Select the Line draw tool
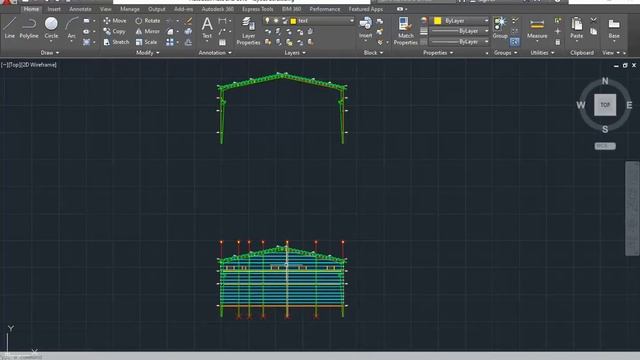Image resolution: width=640 pixels, height=360 pixels. click(x=10, y=28)
